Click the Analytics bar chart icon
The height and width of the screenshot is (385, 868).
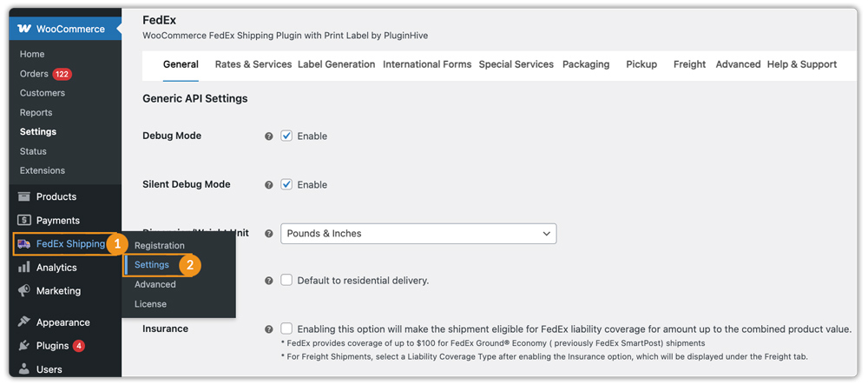(24, 268)
